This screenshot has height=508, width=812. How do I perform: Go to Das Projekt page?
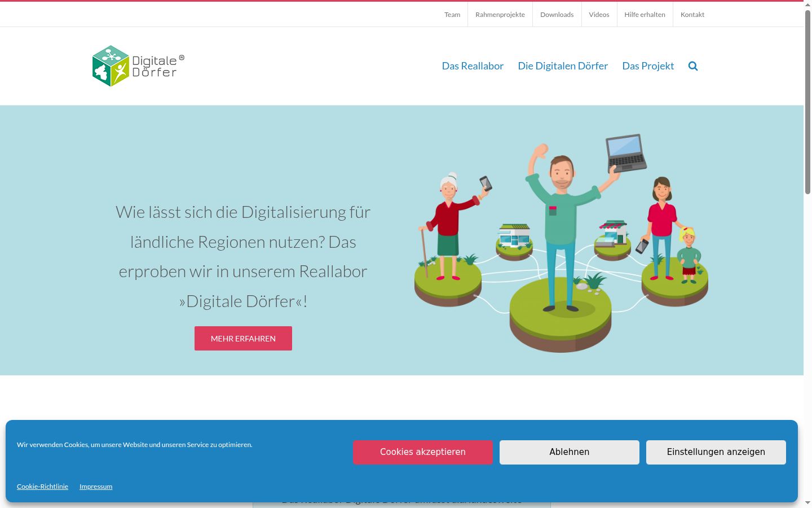648,66
